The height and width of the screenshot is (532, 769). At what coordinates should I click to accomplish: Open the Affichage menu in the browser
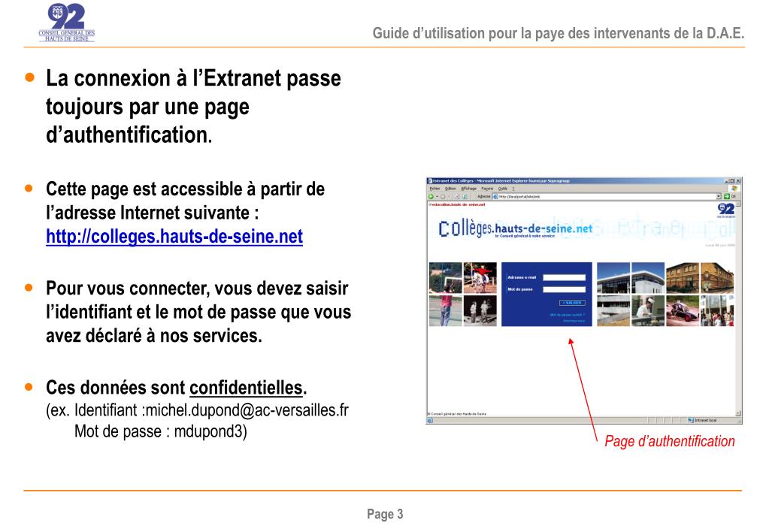coord(469,189)
